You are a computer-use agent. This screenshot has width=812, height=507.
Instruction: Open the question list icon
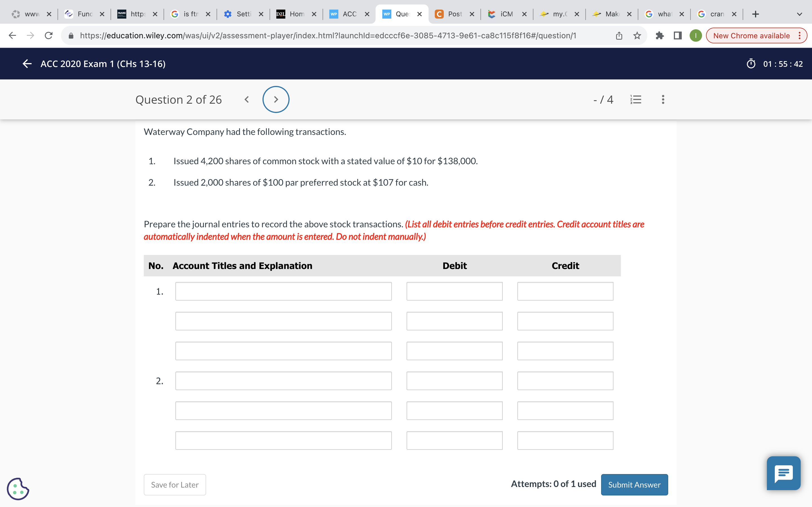[636, 100]
